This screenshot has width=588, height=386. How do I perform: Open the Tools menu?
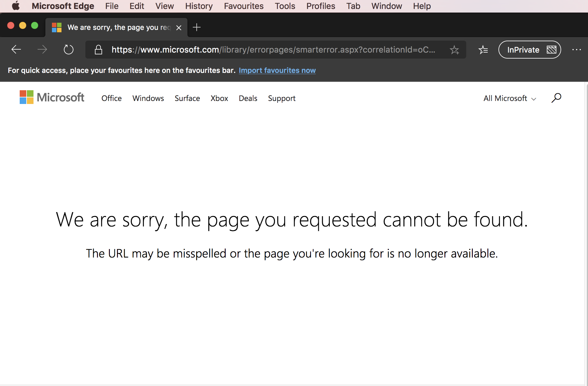point(285,6)
